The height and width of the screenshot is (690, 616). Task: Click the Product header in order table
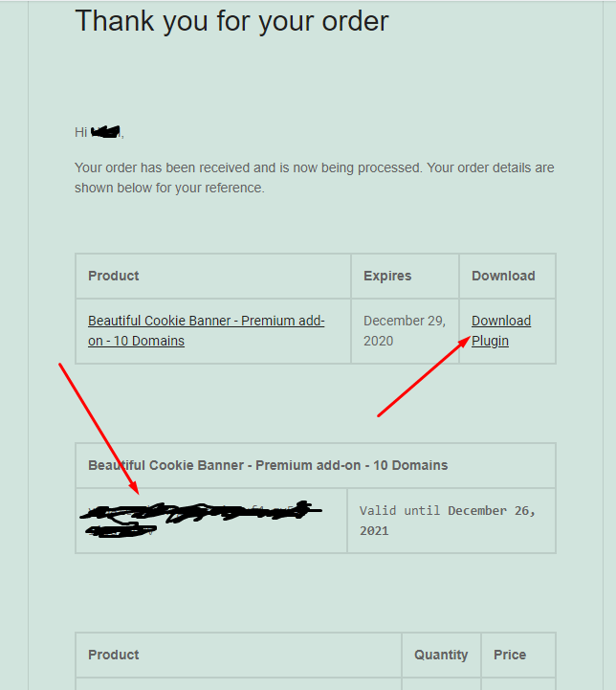click(114, 655)
